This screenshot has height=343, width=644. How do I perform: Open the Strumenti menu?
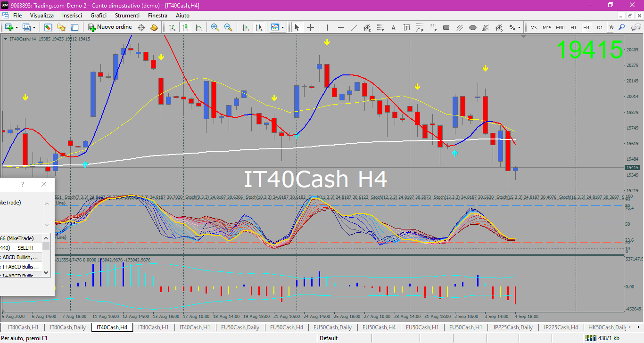pyautogui.click(x=127, y=16)
